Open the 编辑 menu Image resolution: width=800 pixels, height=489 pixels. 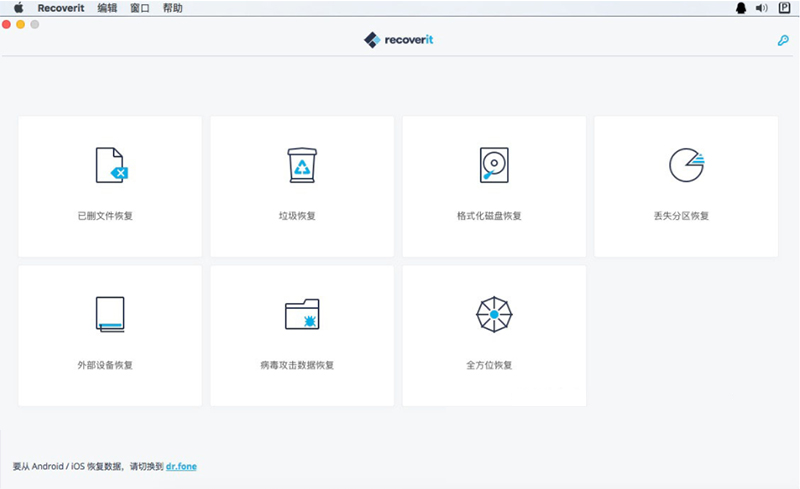tap(107, 8)
